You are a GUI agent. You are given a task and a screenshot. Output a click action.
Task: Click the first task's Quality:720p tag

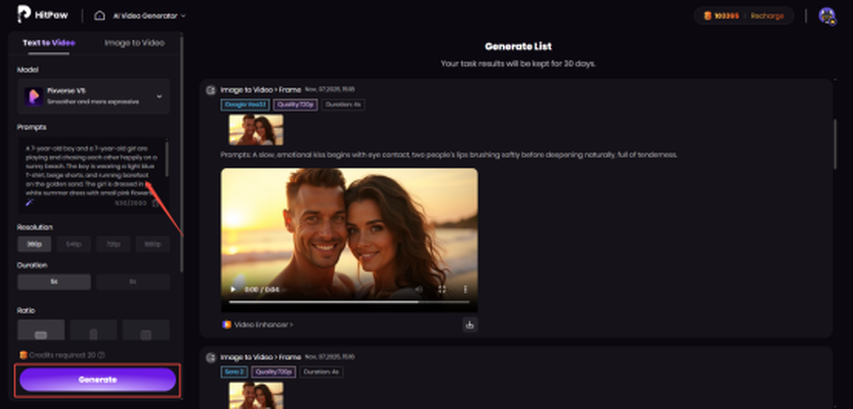[295, 105]
